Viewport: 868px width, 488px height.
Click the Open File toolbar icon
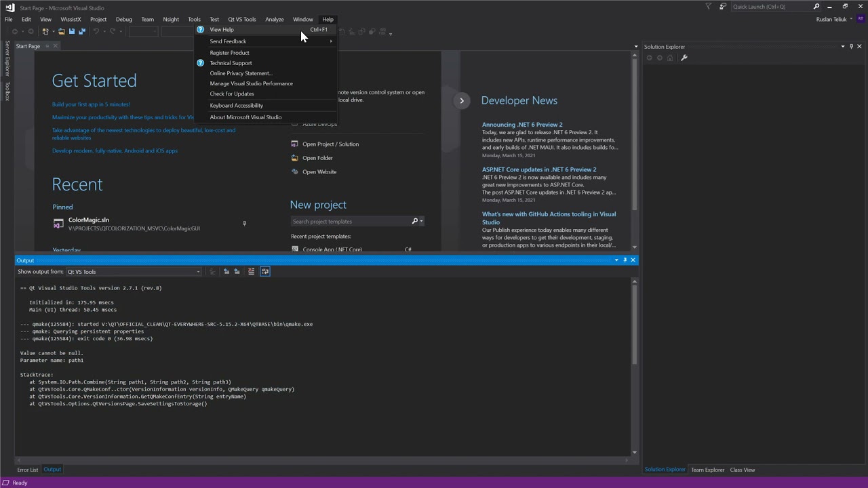click(61, 32)
